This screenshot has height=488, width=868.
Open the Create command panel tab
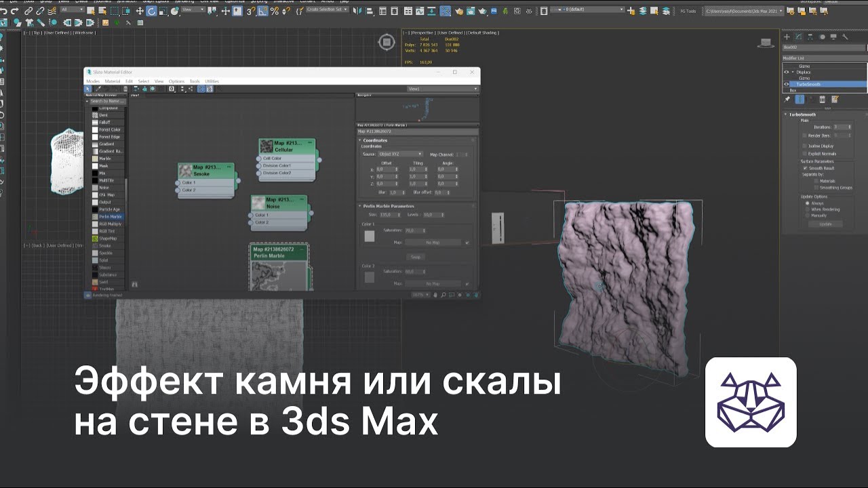pyautogui.click(x=787, y=37)
